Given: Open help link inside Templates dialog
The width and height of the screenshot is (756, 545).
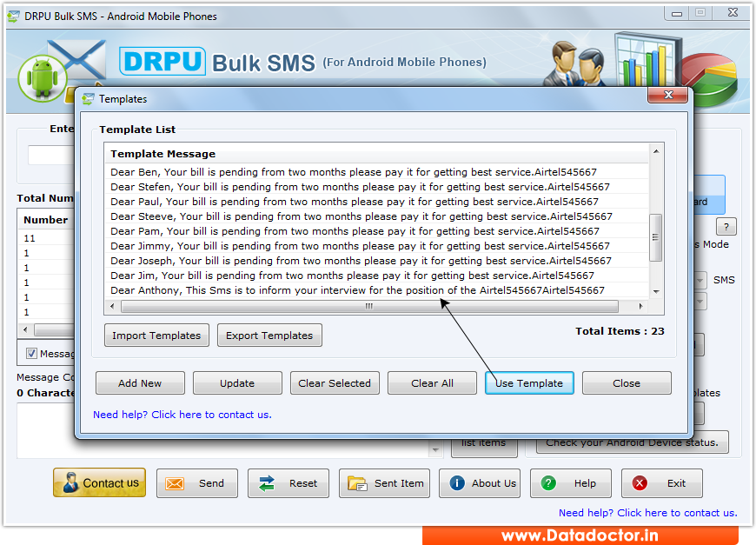Looking at the screenshot, I should (x=182, y=415).
